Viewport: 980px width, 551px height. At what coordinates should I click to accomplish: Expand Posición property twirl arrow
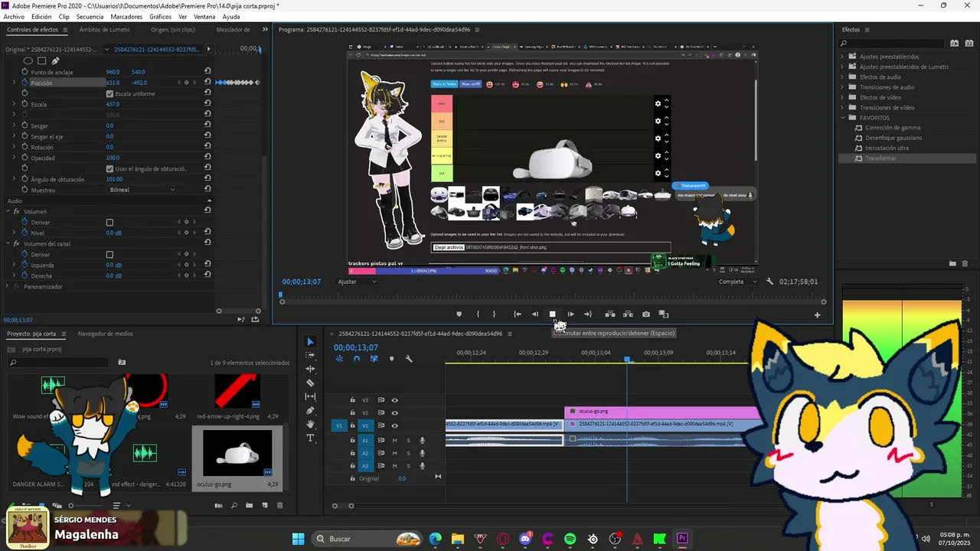click(14, 83)
